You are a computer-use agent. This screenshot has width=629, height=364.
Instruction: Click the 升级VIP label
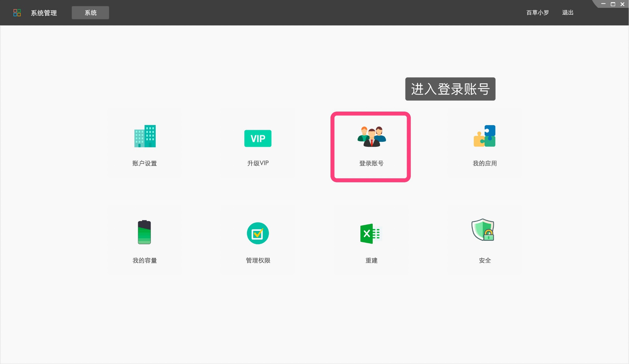258,163
